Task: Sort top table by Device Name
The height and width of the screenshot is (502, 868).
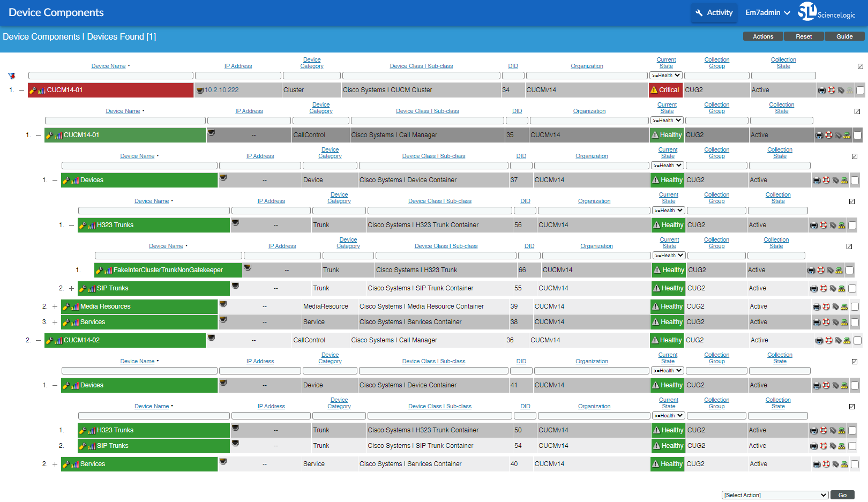Action: pyautogui.click(x=108, y=66)
